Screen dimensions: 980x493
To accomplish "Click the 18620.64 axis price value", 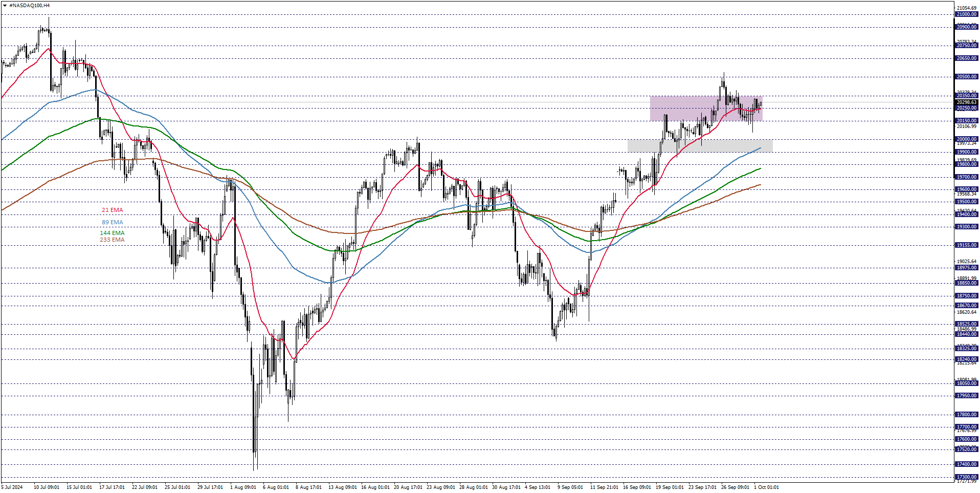I will [967, 312].
